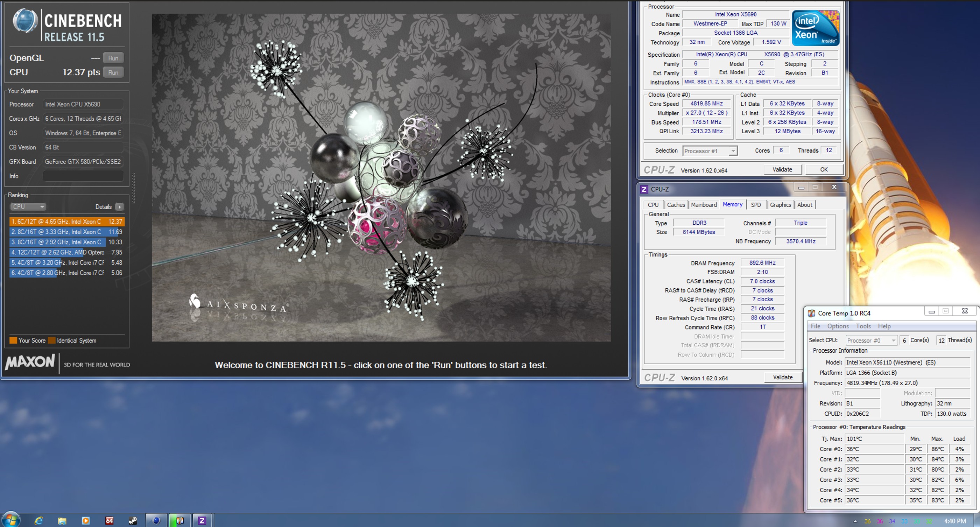Open Core Temp Tools menu
Image resolution: width=980 pixels, height=527 pixels.
point(863,326)
